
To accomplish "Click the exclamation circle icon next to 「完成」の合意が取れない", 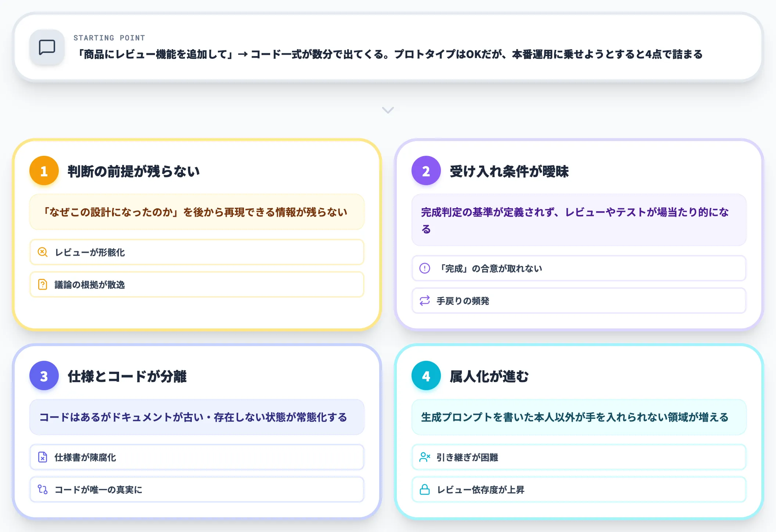I will tap(425, 268).
